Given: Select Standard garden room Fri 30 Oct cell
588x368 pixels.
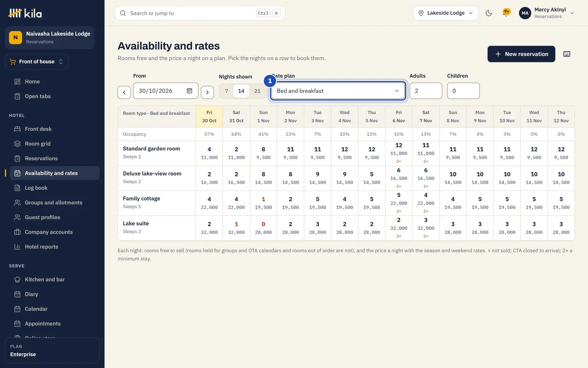Looking at the screenshot, I should point(209,153).
